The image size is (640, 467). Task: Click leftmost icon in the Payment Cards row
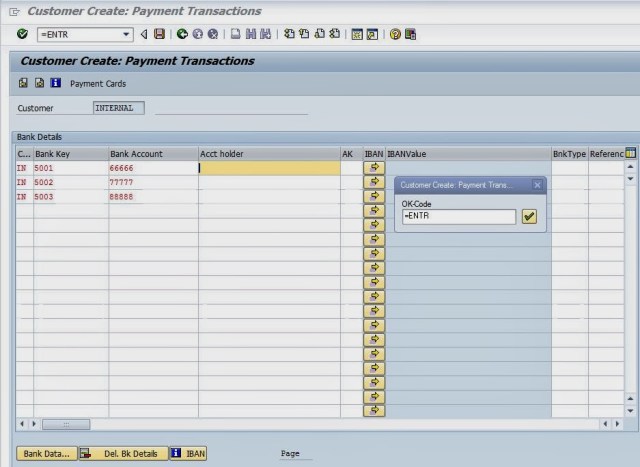point(23,83)
